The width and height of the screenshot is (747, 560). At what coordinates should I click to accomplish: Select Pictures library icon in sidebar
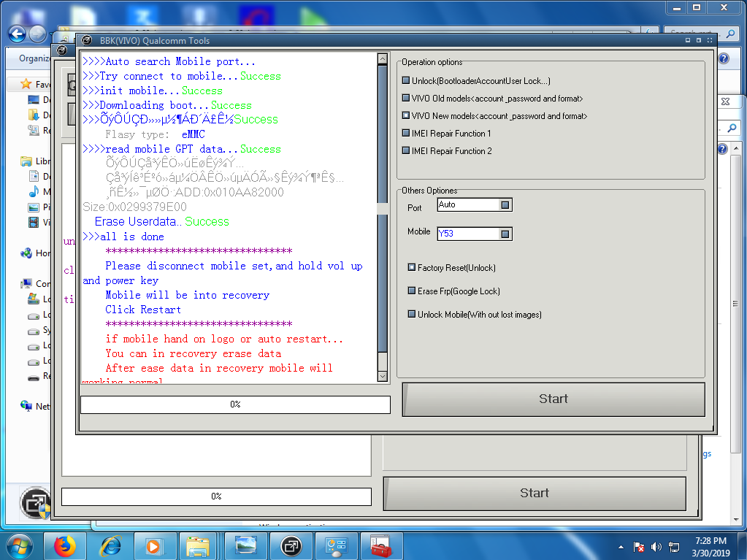click(34, 207)
